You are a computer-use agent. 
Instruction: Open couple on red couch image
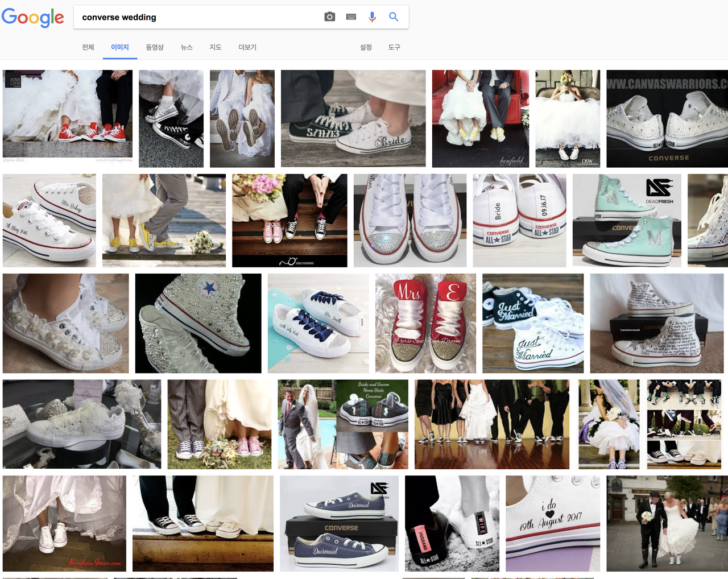(x=481, y=118)
